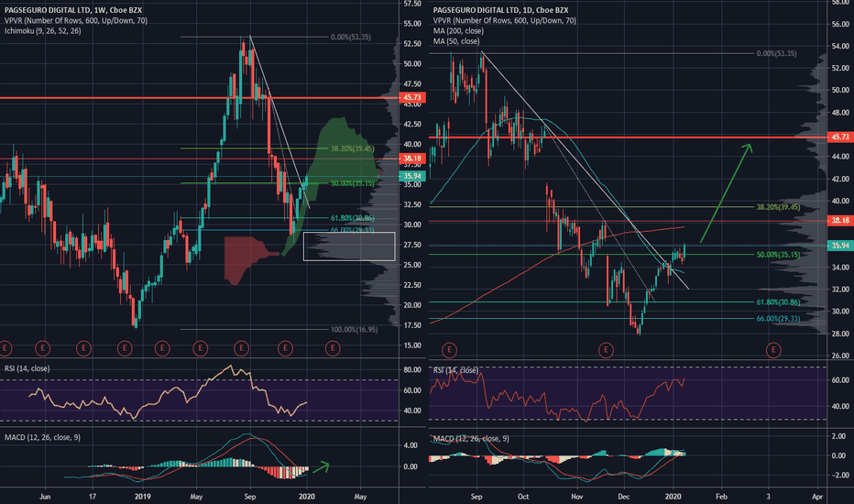Viewport: 854px width, 504px height.
Task: Click the MACD (12, 26, close, 9) label on weekly chart
Action: (x=42, y=437)
